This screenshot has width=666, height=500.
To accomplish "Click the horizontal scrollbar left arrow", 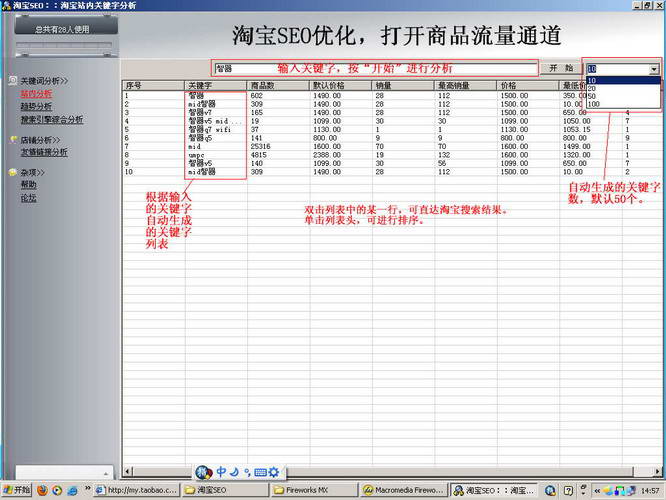I will [x=127, y=472].
